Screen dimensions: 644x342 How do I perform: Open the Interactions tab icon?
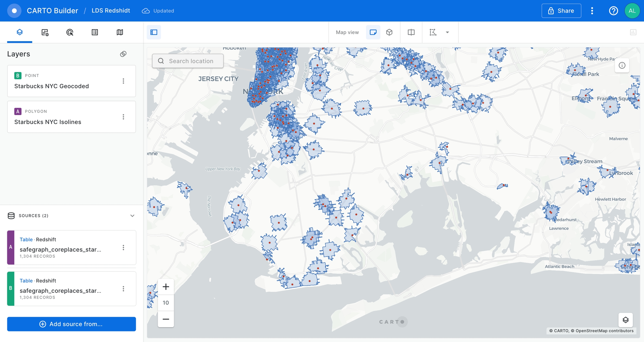coord(70,32)
